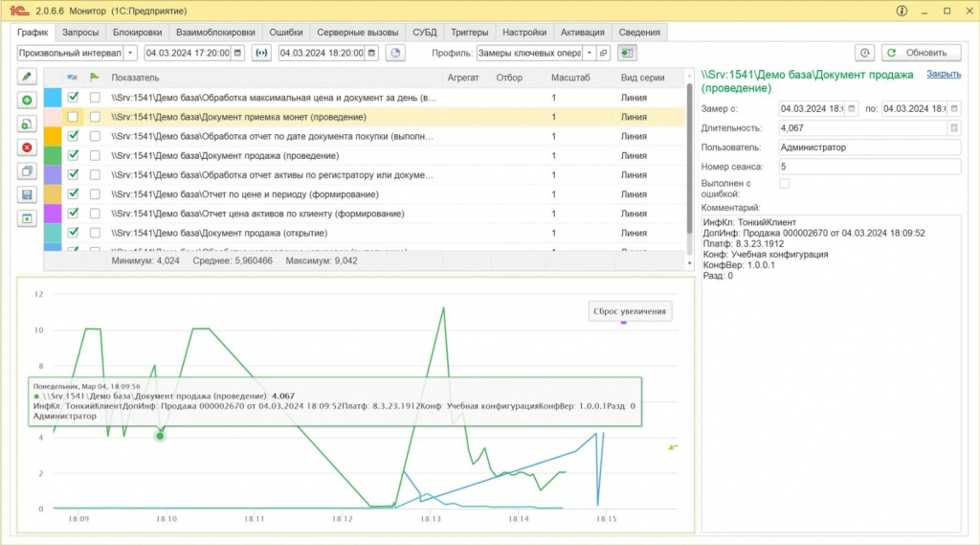The image size is (980, 545).
Task: Click the red delete indicator icon
Action: pyautogui.click(x=26, y=148)
